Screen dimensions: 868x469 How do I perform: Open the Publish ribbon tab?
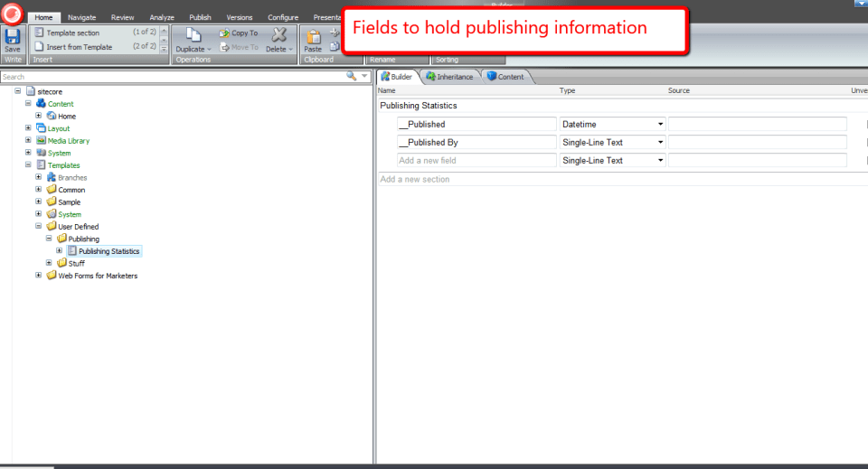(x=200, y=17)
